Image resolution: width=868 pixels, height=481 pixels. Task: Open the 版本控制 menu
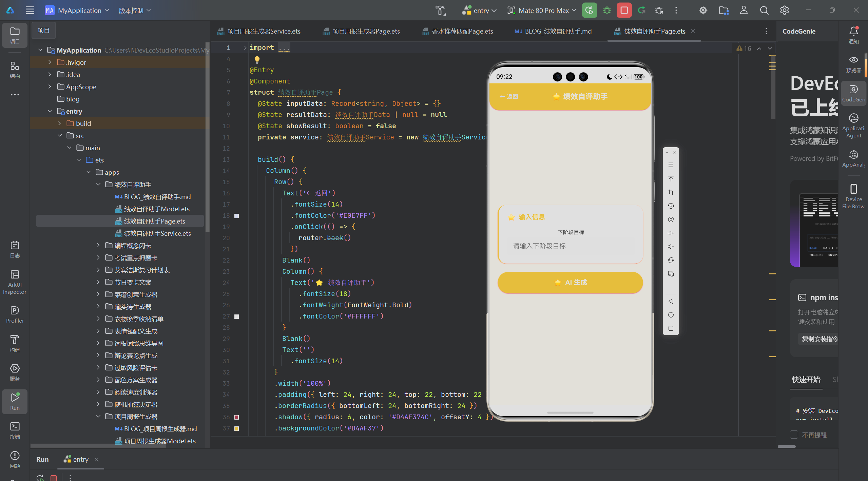135,11
